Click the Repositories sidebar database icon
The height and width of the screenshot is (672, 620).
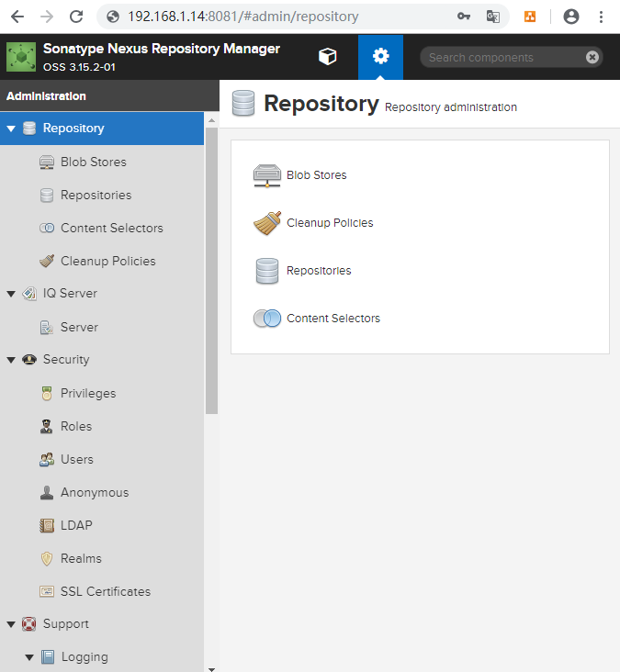pyautogui.click(x=47, y=195)
